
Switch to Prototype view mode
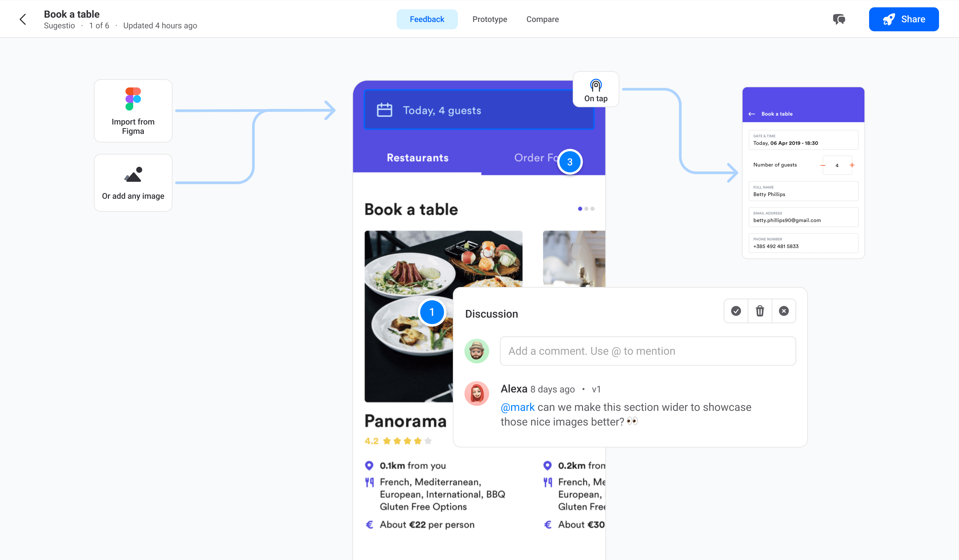click(x=490, y=19)
